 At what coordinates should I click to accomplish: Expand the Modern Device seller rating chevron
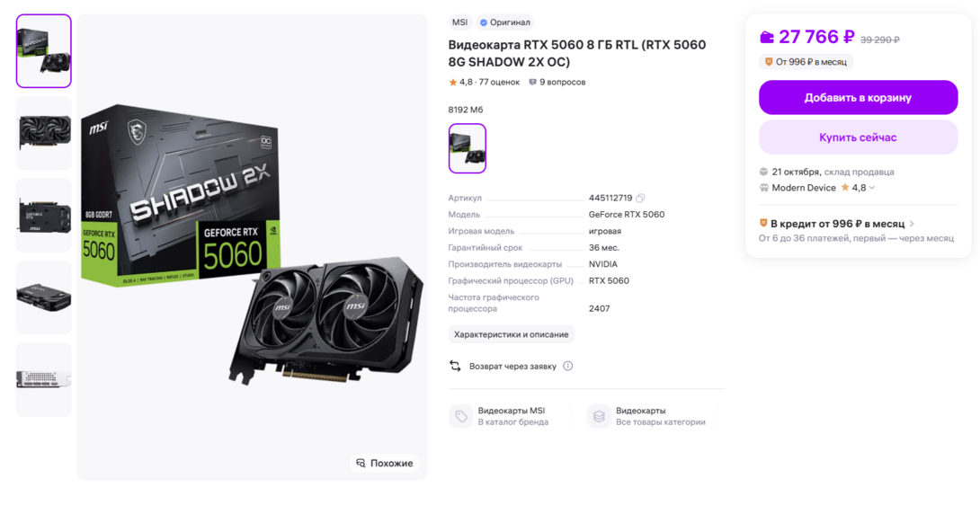point(872,188)
